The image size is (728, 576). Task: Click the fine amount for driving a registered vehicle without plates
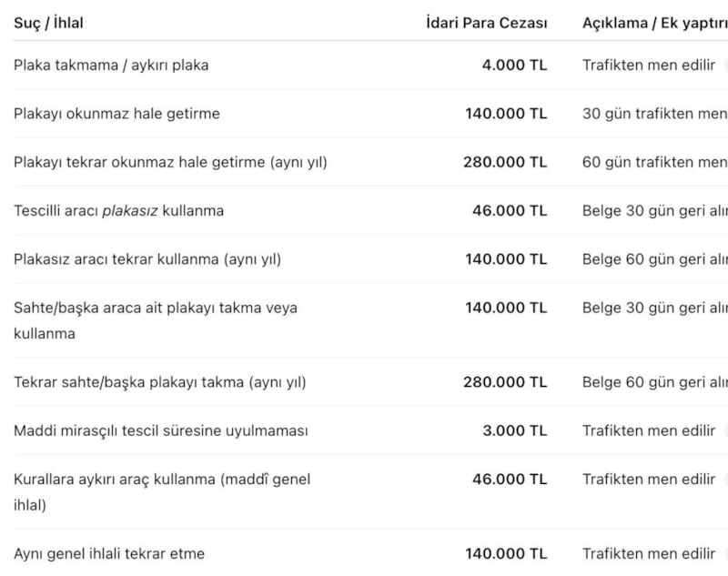[510, 210]
